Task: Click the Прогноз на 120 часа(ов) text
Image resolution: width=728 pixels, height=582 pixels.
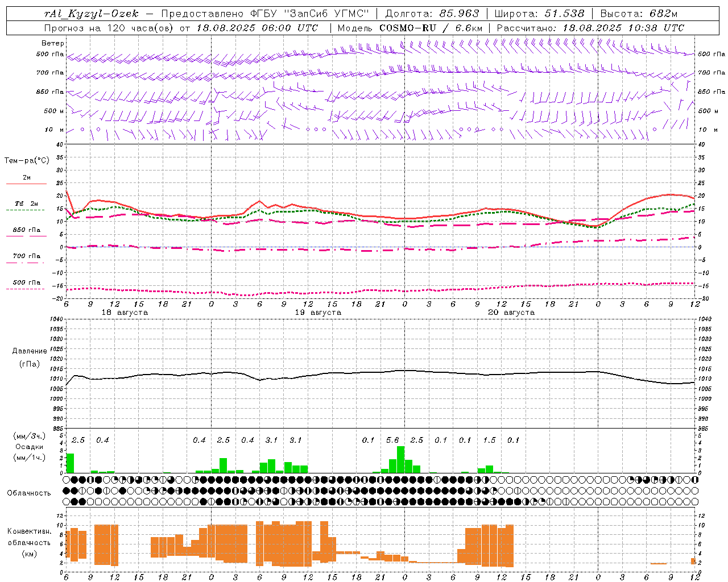Action: 109,28
